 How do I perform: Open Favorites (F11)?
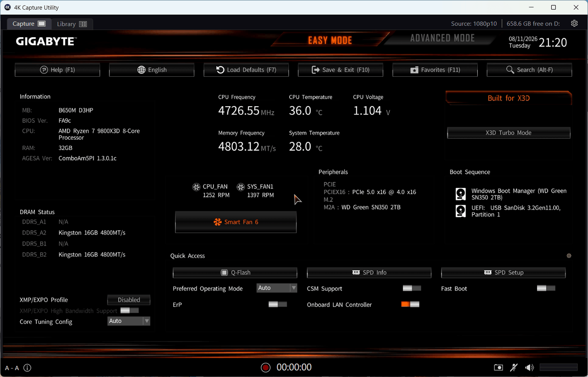tap(435, 70)
